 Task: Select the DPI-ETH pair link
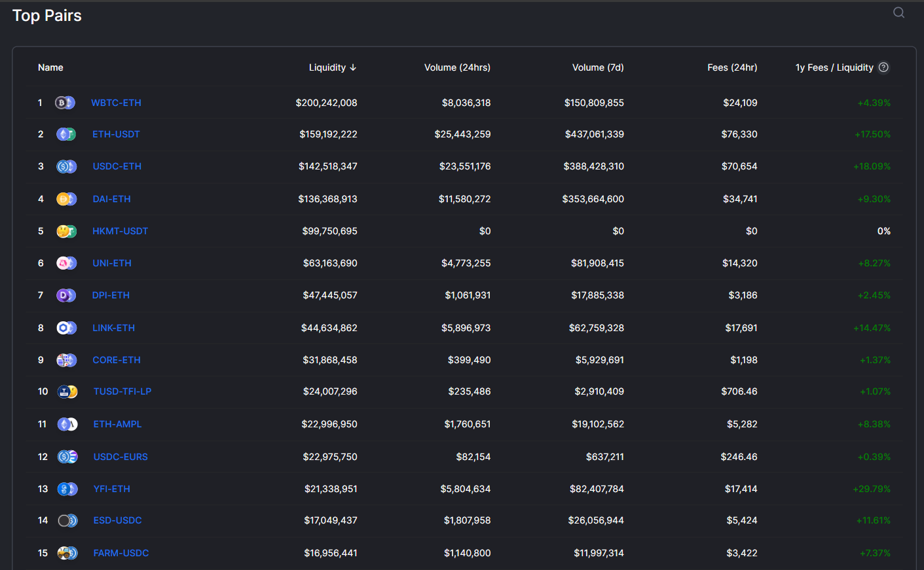[111, 295]
